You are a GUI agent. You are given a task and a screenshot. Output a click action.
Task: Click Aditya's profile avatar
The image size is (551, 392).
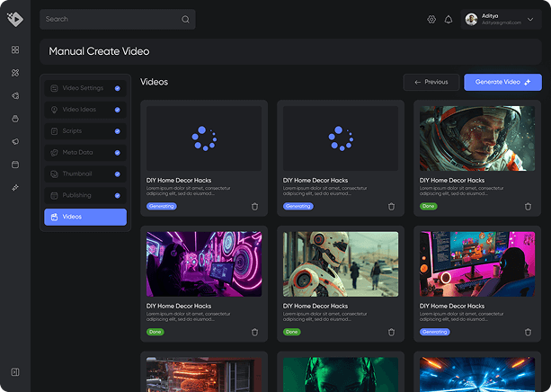(471, 20)
